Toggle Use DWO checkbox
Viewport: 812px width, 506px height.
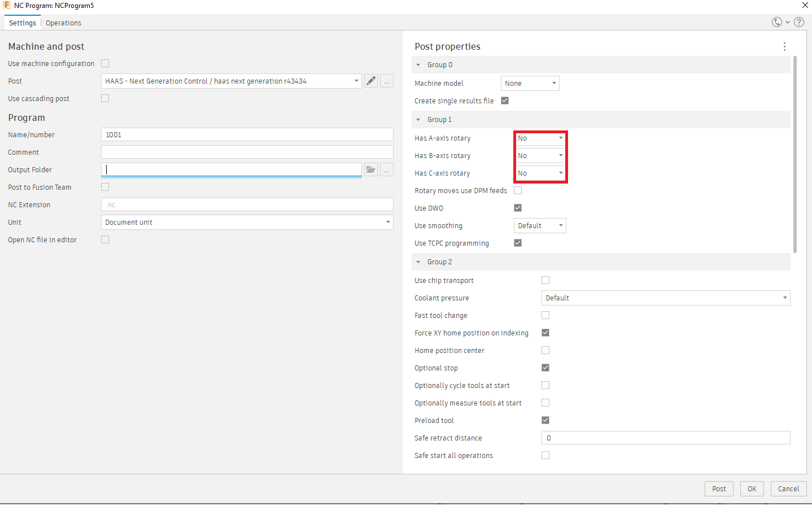coord(518,208)
